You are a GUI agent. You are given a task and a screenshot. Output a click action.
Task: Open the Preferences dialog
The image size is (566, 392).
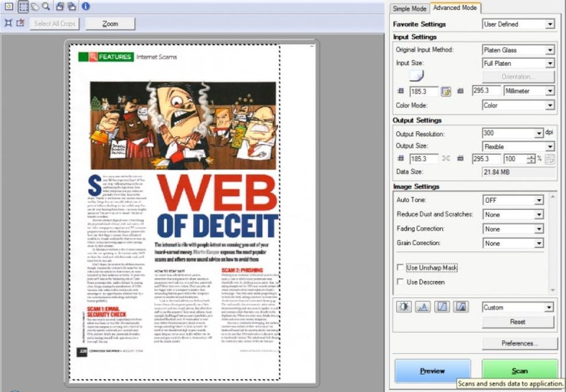coord(519,344)
